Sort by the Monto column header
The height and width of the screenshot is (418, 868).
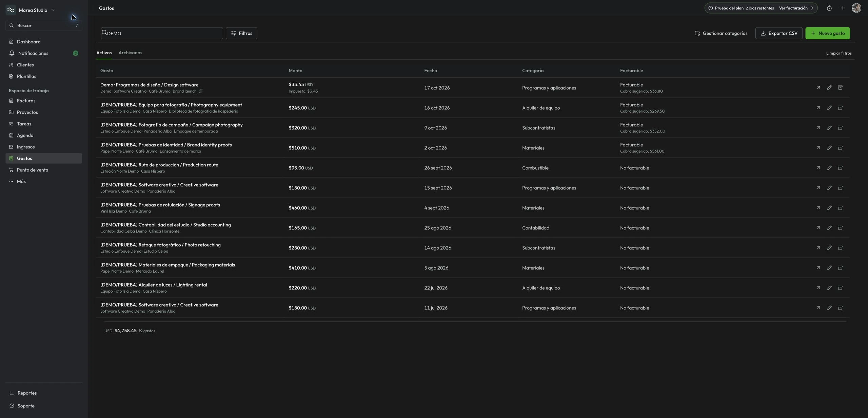coord(295,71)
